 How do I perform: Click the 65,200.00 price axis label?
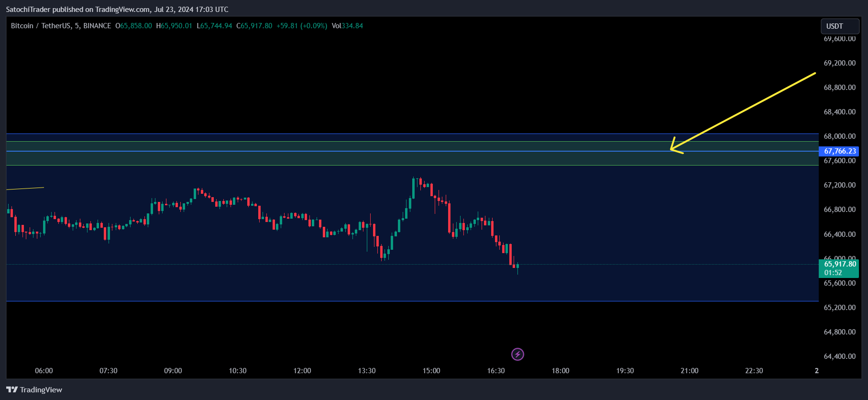(x=839, y=308)
